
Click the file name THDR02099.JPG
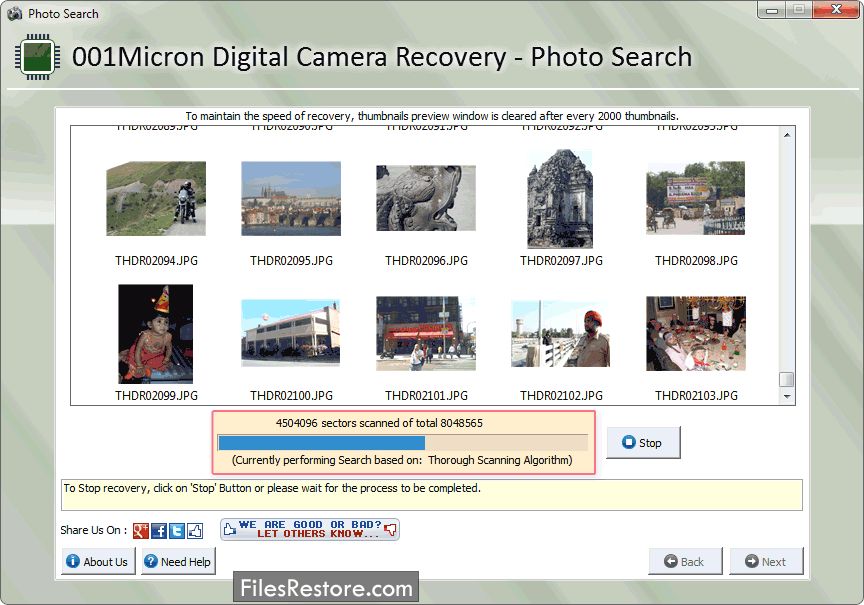coord(156,396)
